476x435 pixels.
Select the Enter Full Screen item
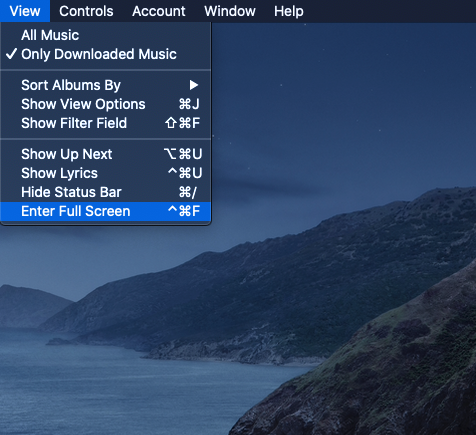(106, 211)
